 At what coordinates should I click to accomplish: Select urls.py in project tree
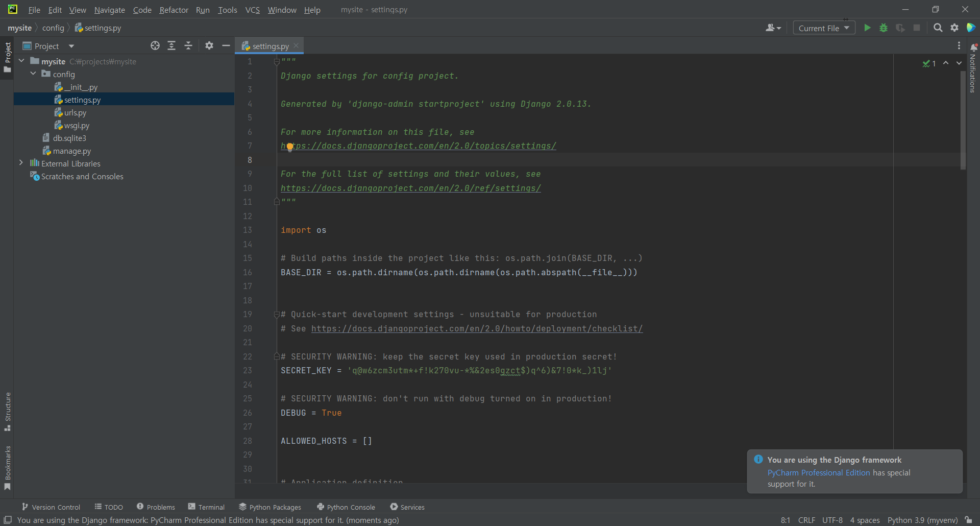pyautogui.click(x=70, y=112)
